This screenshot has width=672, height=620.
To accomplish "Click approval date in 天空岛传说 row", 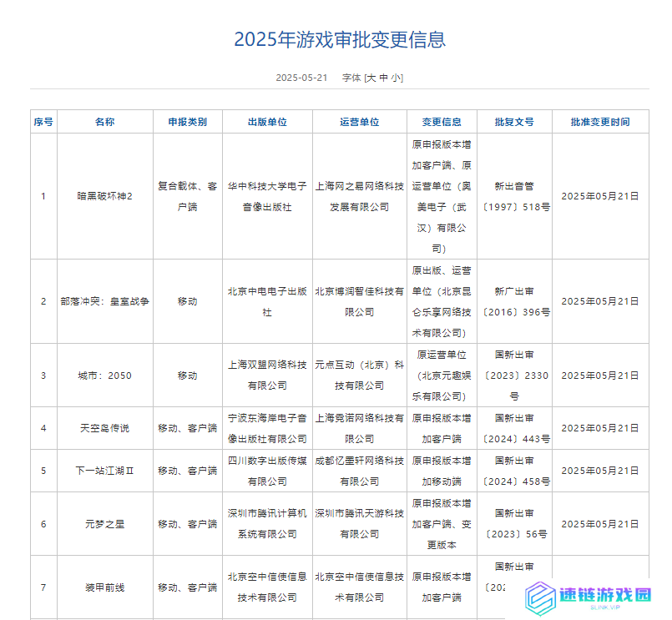I will (x=600, y=428).
